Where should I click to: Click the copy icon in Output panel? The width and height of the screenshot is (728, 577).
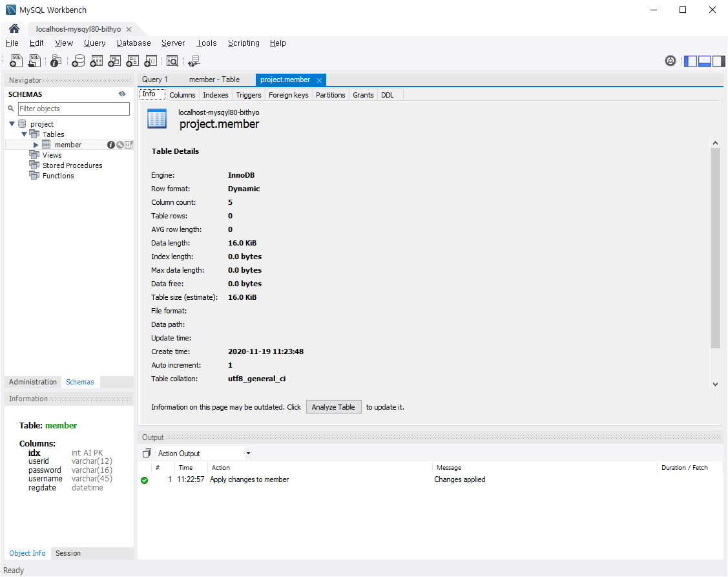pyautogui.click(x=147, y=453)
